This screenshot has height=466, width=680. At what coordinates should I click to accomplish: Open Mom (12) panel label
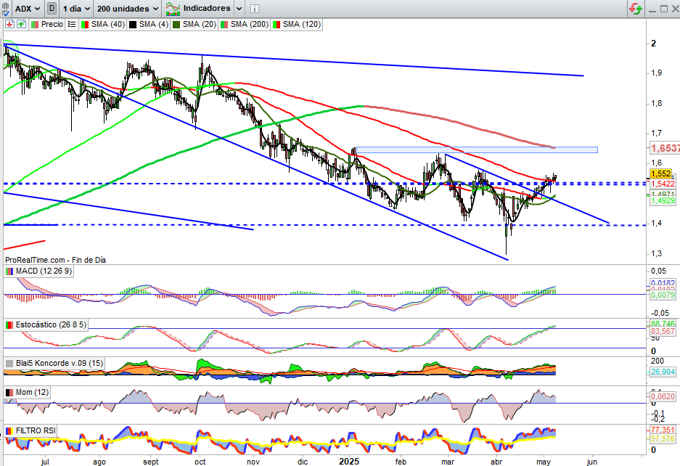[32, 392]
